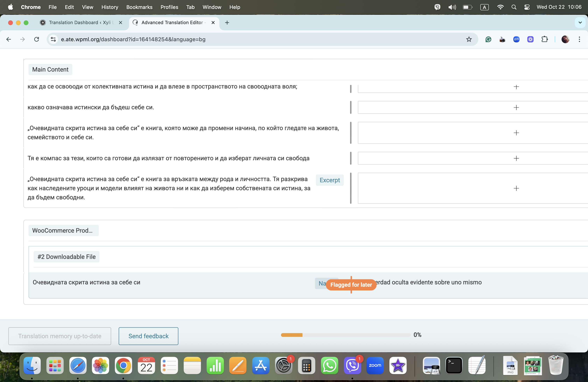Open the site information icon in address bar
588x382 pixels.
pos(53,39)
